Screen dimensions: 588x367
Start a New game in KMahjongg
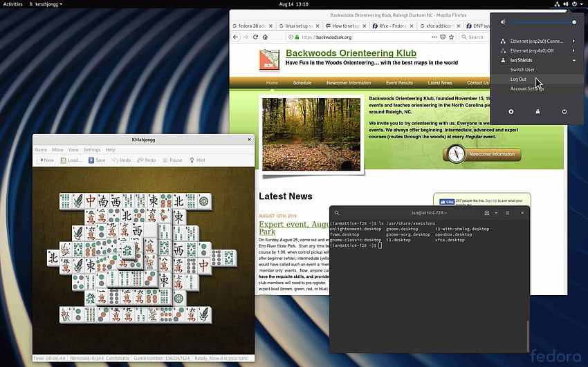[46, 160]
